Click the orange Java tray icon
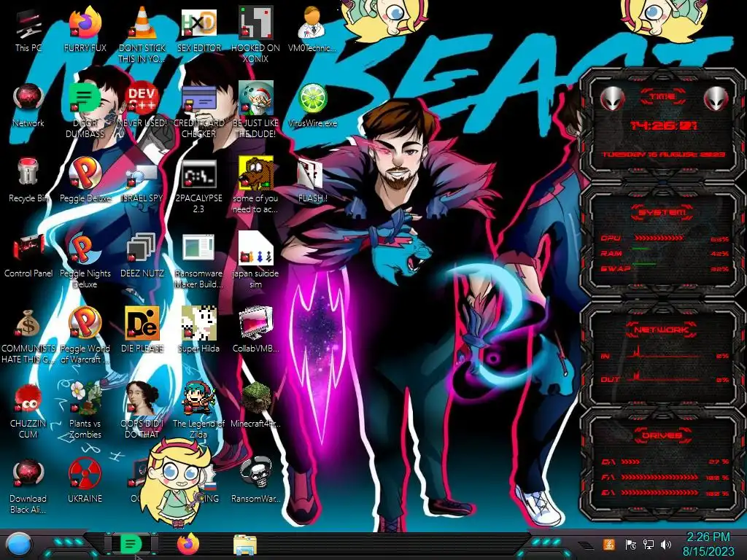Image resolution: width=747 pixels, height=560 pixels. 609,544
